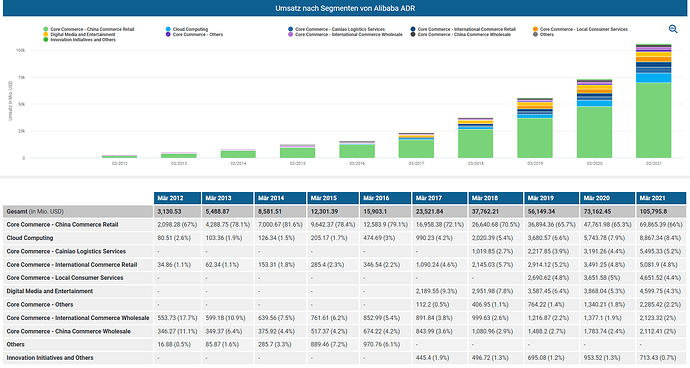
Task: Click the 03/2019 stacked bar green segment
Action: [535, 138]
